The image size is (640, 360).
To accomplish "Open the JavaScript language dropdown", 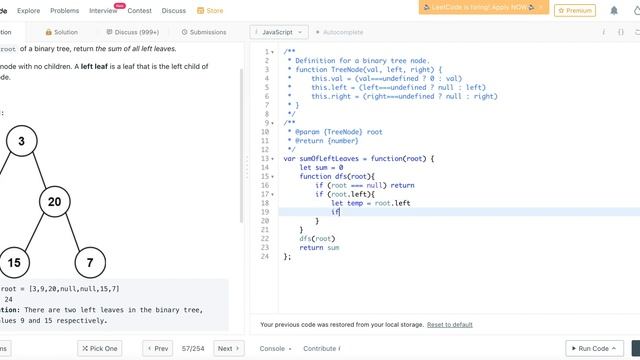I will coord(279,32).
